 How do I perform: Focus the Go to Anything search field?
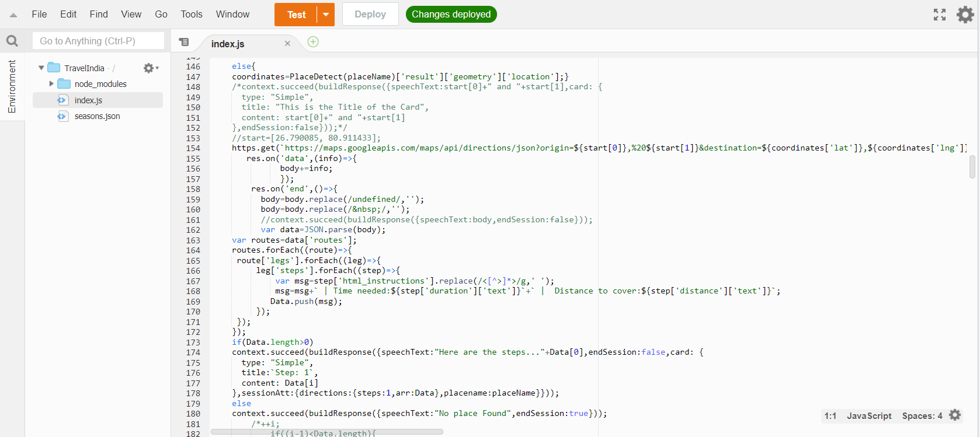(x=98, y=41)
